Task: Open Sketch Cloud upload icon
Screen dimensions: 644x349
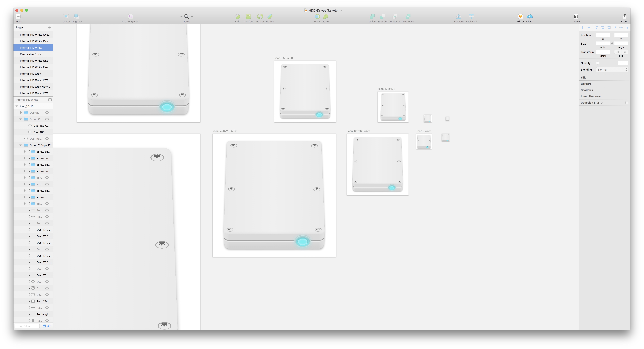Action: (530, 16)
